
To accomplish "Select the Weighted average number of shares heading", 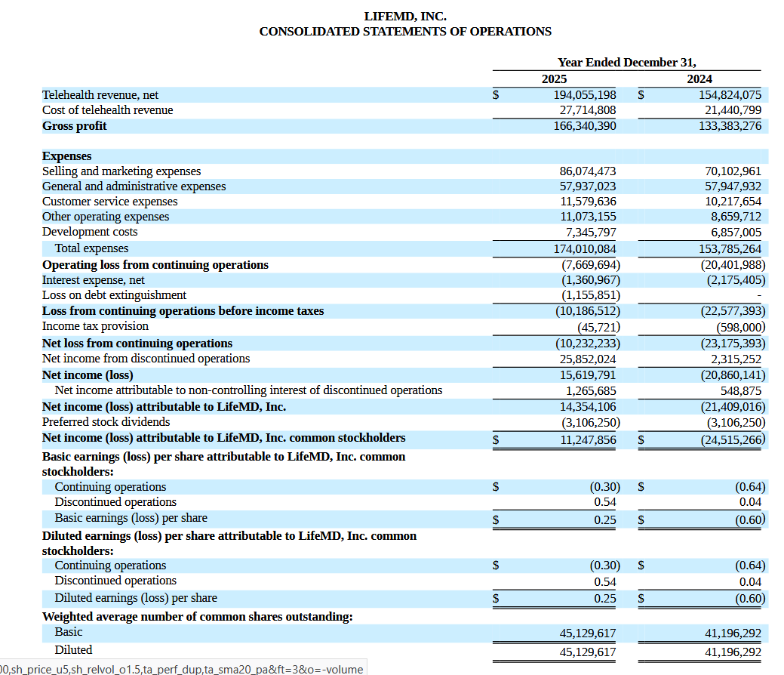I will [x=197, y=617].
